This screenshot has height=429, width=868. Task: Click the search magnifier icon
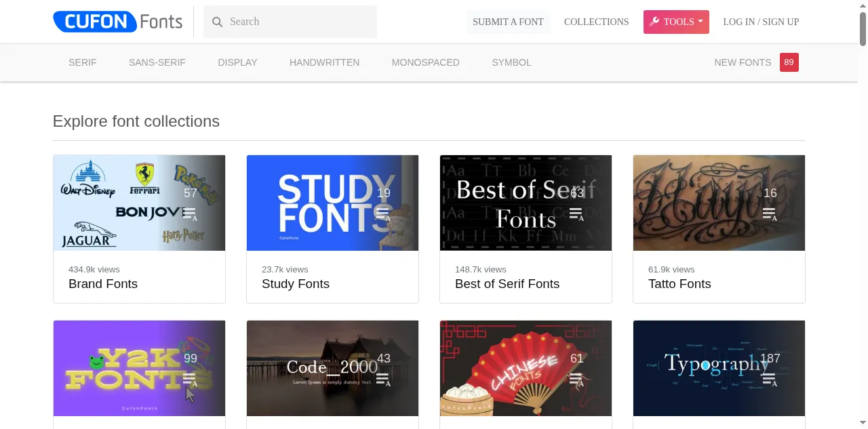point(217,22)
